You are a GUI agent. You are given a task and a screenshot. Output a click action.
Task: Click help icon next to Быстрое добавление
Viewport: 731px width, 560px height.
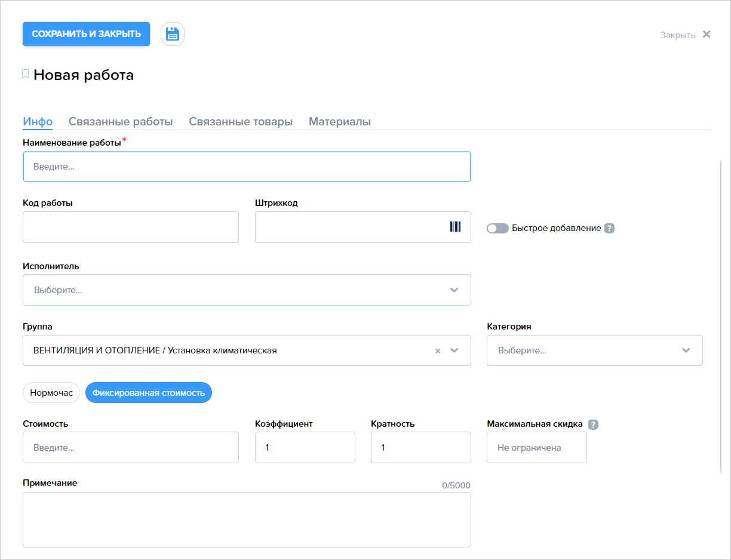coord(609,228)
